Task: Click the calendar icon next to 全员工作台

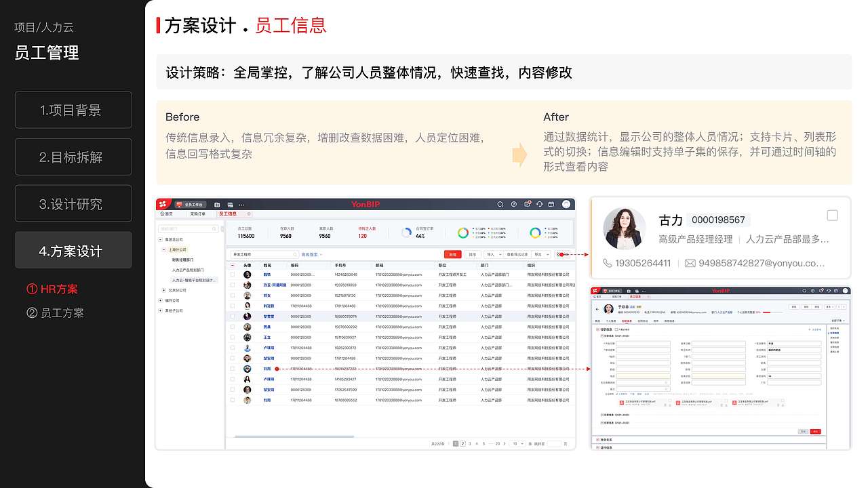Action: [x=216, y=204]
